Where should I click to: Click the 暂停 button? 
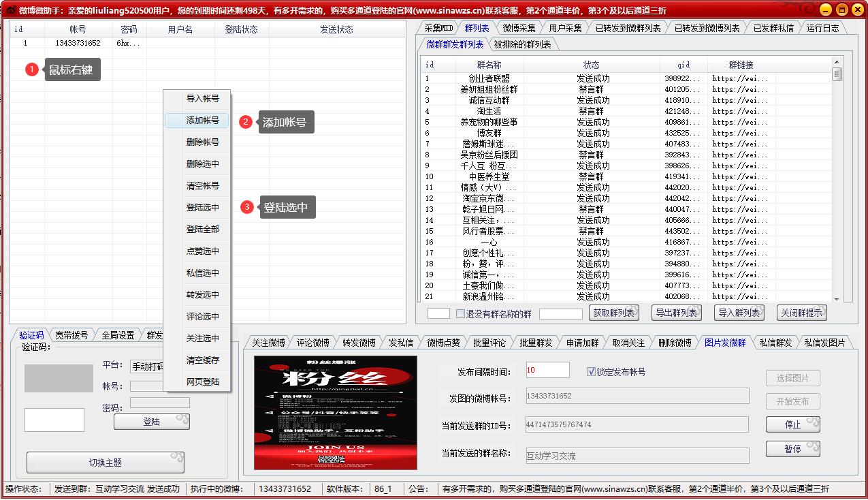(x=793, y=449)
